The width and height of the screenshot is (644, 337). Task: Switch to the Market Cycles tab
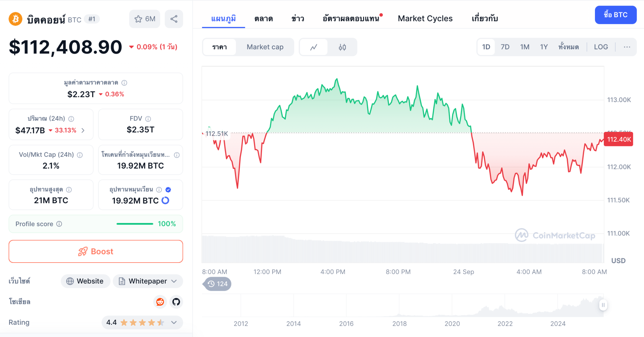click(x=425, y=19)
